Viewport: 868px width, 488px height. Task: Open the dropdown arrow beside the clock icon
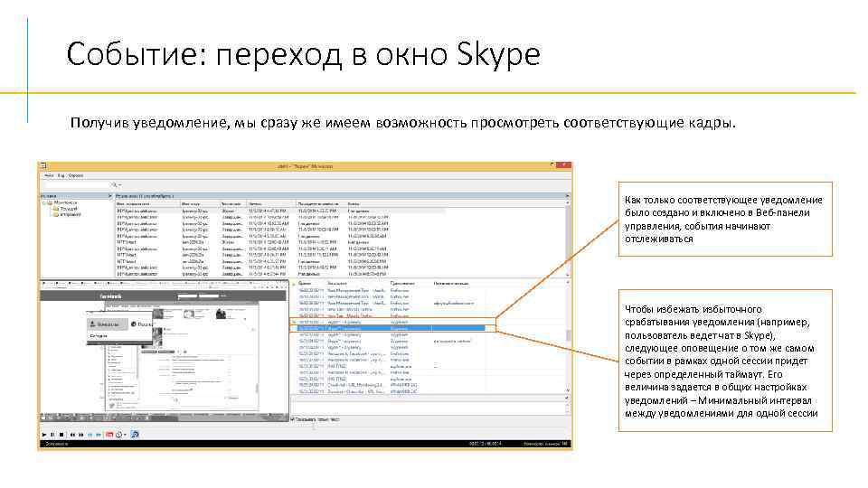[125, 435]
